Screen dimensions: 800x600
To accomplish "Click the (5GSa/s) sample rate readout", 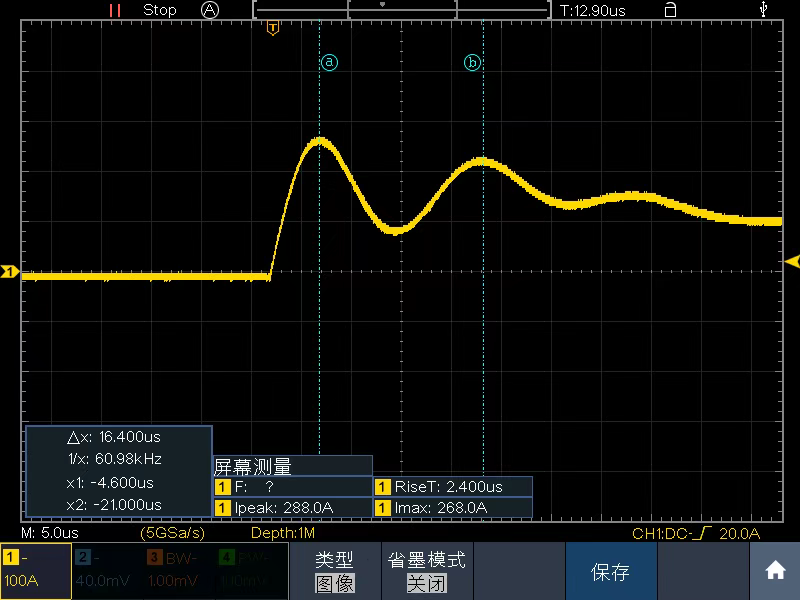I will point(172,533).
